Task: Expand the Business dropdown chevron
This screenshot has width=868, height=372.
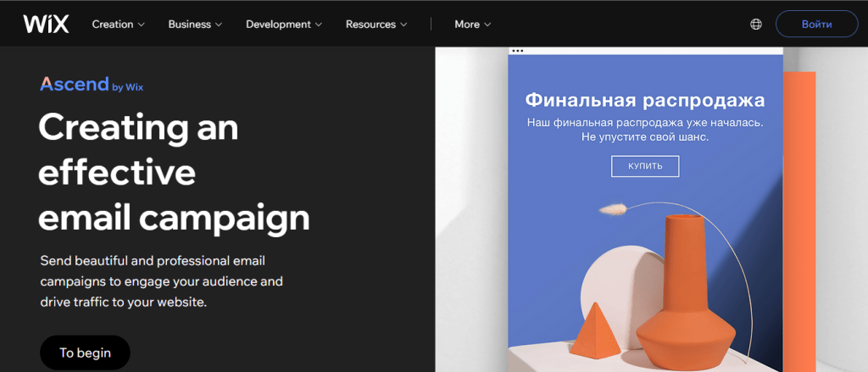Action: [x=218, y=25]
